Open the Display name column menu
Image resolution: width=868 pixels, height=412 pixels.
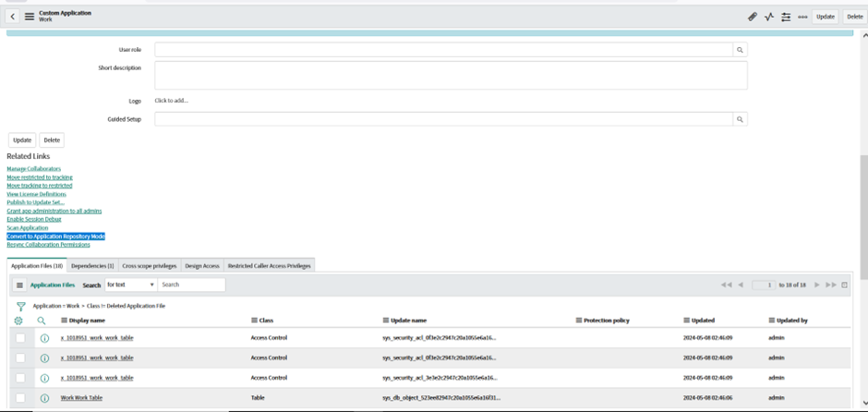click(65, 321)
